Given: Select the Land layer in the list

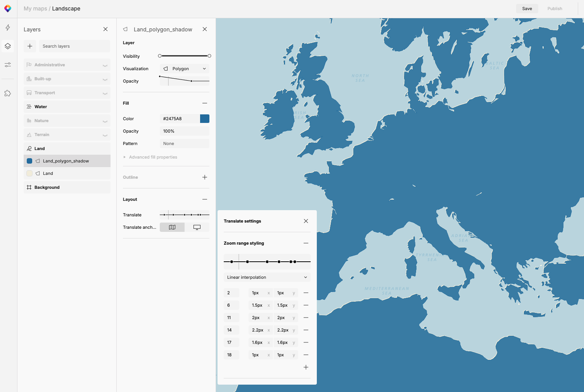Looking at the screenshot, I should [x=48, y=173].
